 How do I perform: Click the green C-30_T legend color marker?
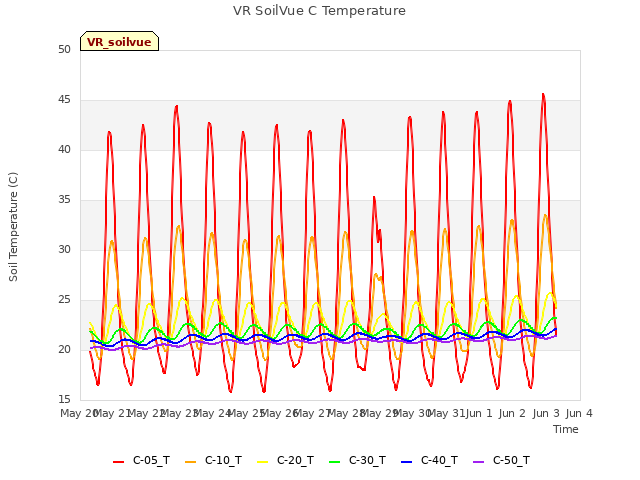[x=334, y=462]
